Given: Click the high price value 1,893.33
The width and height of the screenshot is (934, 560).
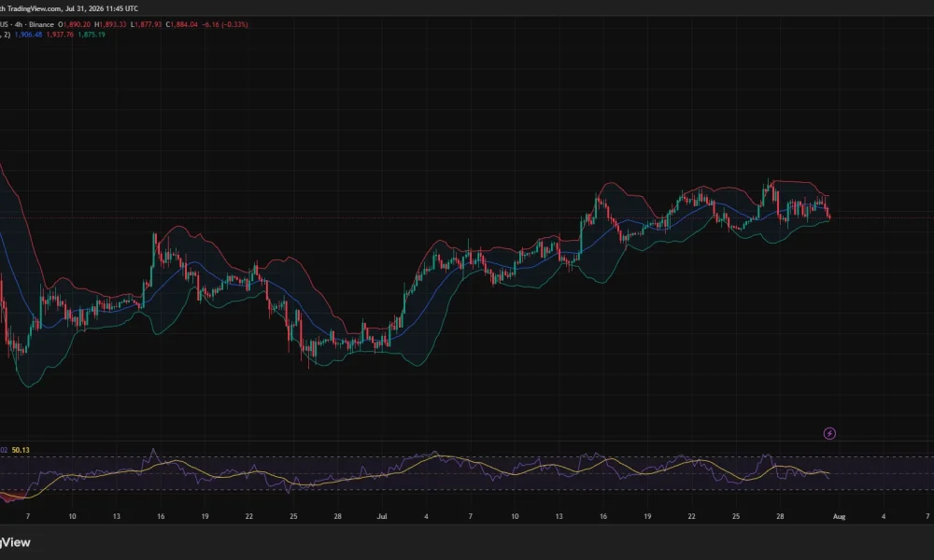Looking at the screenshot, I should [113, 24].
